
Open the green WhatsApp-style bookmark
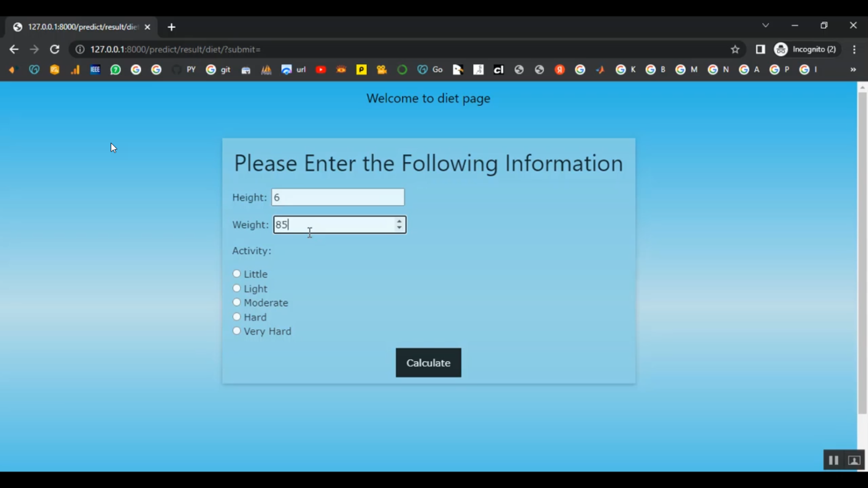[x=116, y=70]
